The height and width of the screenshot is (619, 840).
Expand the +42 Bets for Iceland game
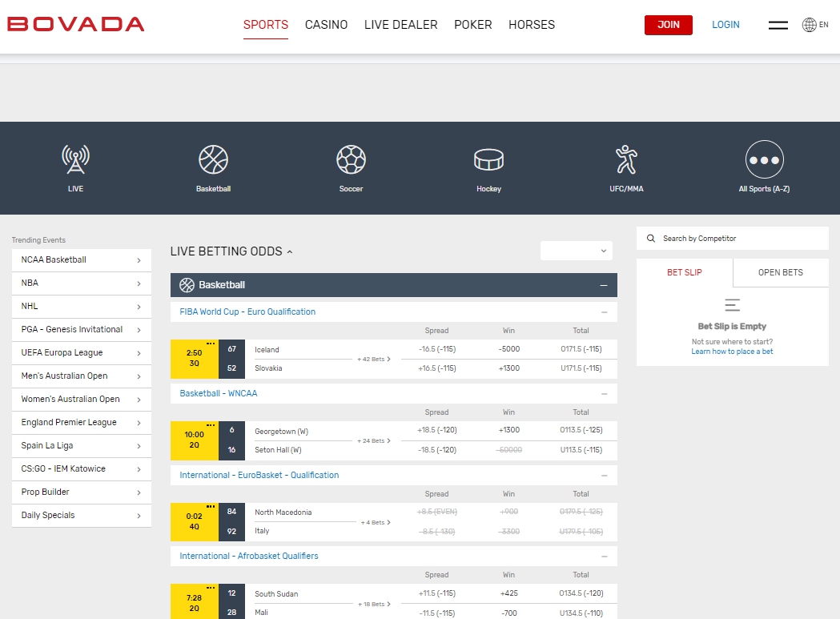coord(374,360)
